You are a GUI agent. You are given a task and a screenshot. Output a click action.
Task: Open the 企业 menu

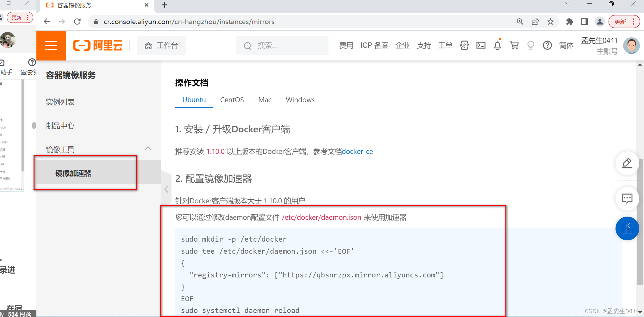pyautogui.click(x=403, y=46)
